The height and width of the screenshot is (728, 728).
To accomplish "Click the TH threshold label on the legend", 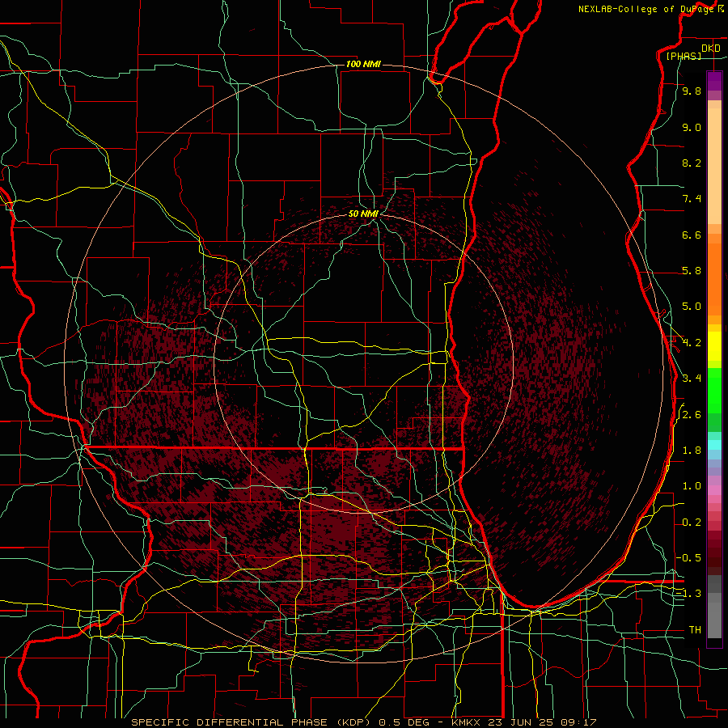I will [x=695, y=630].
